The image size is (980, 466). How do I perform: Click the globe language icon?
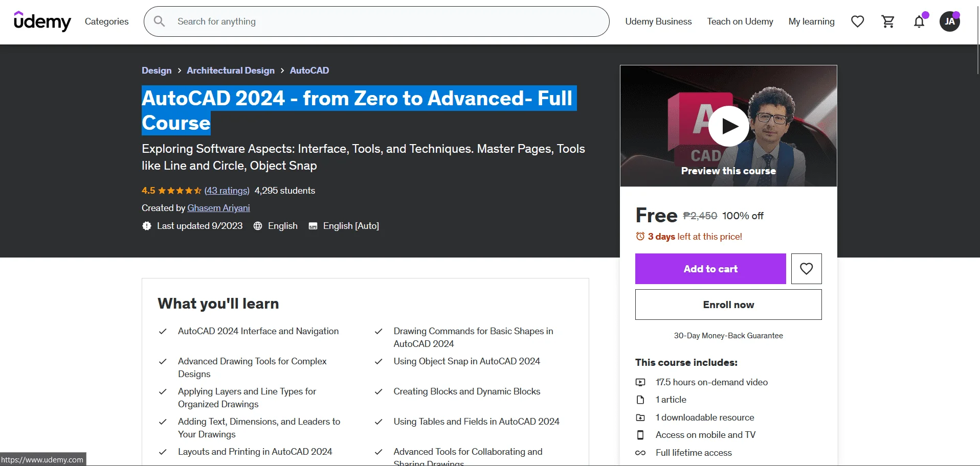pos(258,226)
